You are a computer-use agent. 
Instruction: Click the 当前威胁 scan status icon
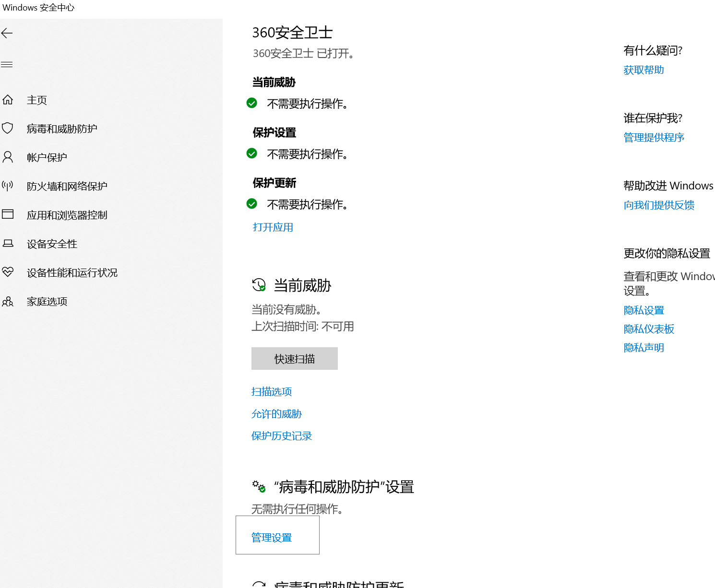coord(259,285)
